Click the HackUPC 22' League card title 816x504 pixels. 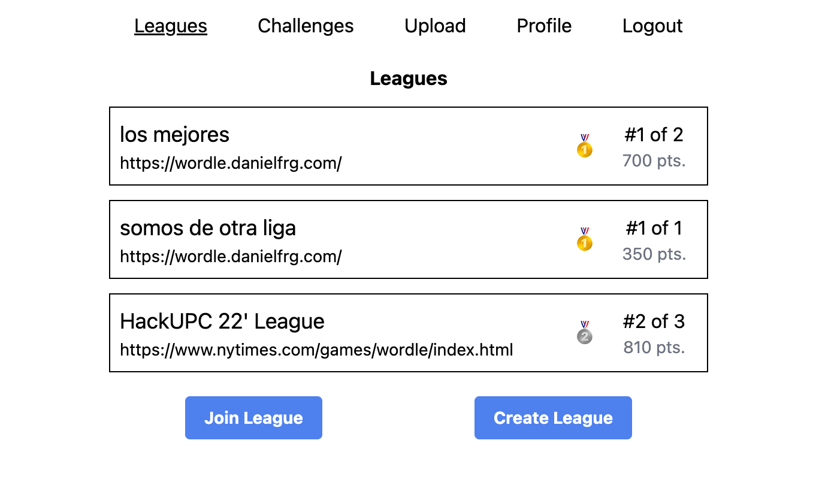click(222, 321)
